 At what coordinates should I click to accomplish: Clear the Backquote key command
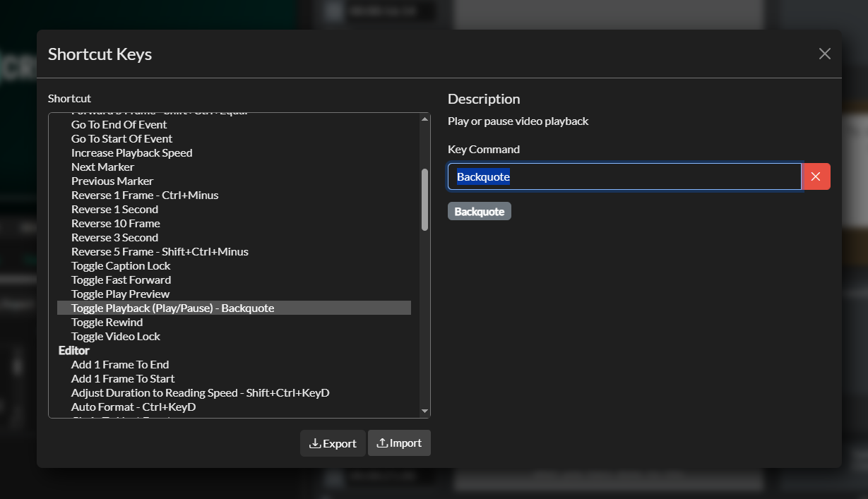[x=816, y=176]
